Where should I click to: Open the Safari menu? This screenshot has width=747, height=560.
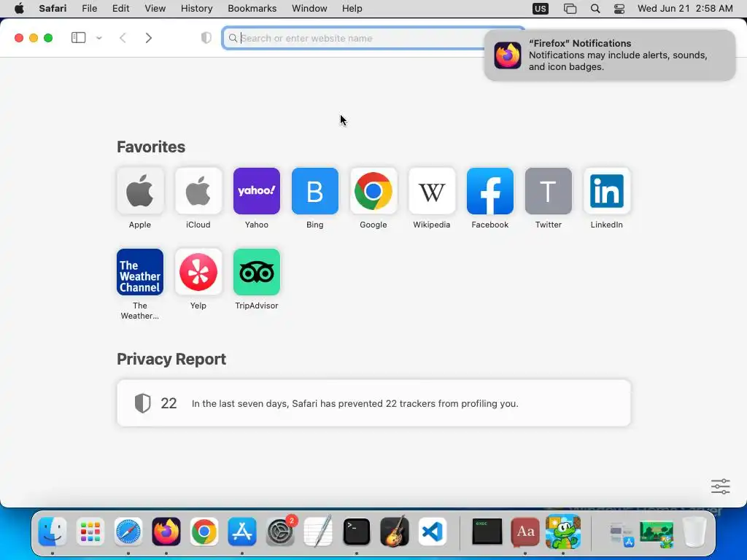click(53, 9)
